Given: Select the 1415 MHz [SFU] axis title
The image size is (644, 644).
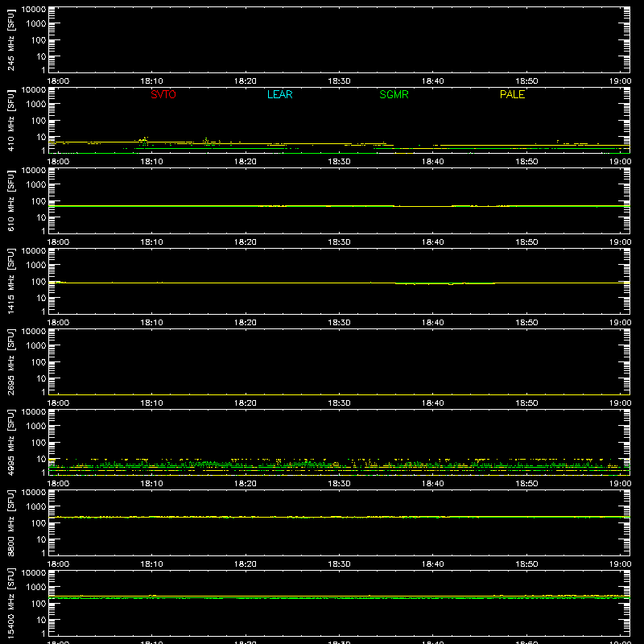Looking at the screenshot, I should click(11, 281).
